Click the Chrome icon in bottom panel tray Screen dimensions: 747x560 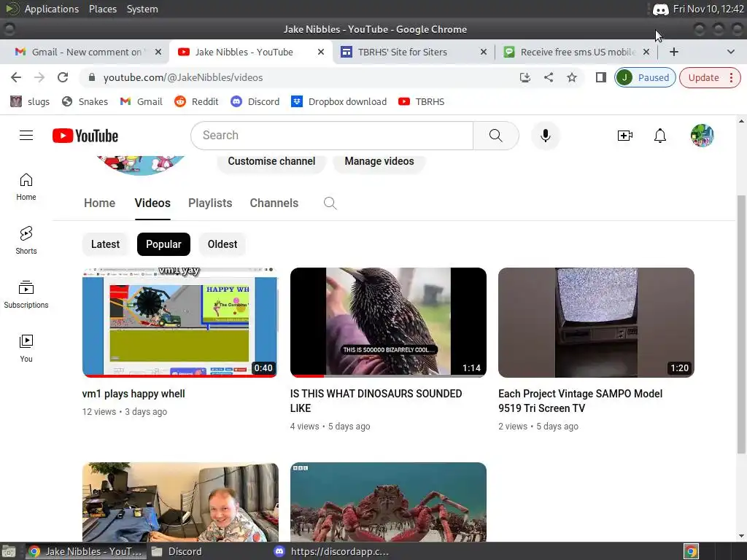(692, 551)
